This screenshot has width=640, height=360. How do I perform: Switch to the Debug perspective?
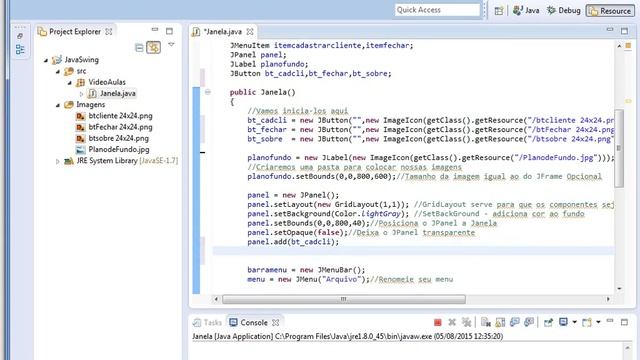click(x=564, y=11)
